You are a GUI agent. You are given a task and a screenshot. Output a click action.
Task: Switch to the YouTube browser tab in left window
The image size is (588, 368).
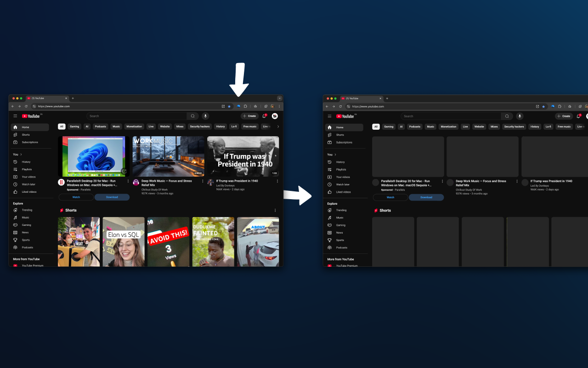47,98
